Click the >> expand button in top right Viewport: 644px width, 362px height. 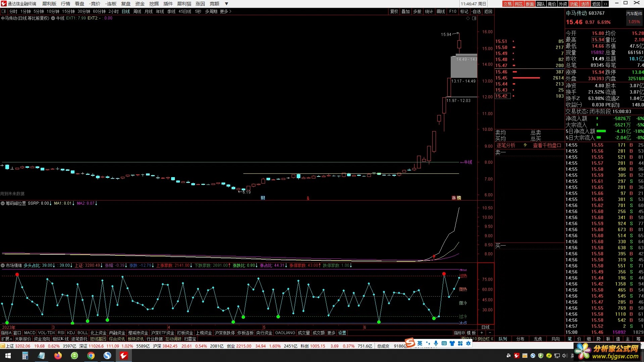click(605, 4)
